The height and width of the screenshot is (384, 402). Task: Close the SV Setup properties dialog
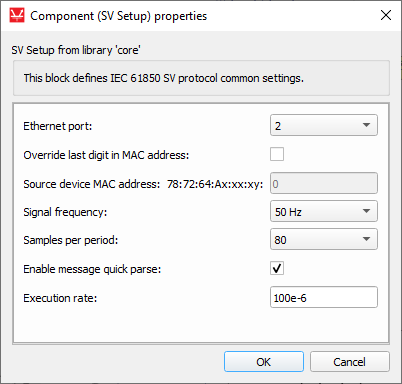click(x=386, y=15)
